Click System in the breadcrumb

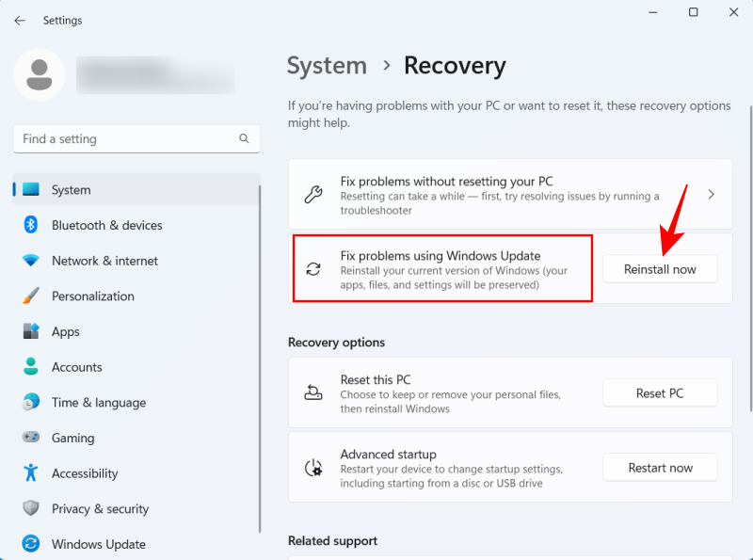[327, 65]
